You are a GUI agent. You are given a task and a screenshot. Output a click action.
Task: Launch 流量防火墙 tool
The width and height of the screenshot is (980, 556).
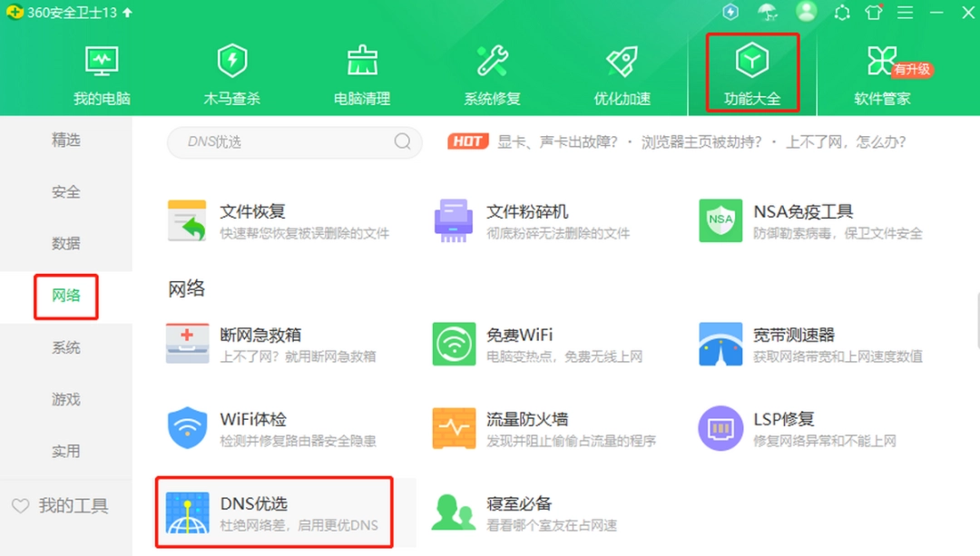click(x=544, y=428)
